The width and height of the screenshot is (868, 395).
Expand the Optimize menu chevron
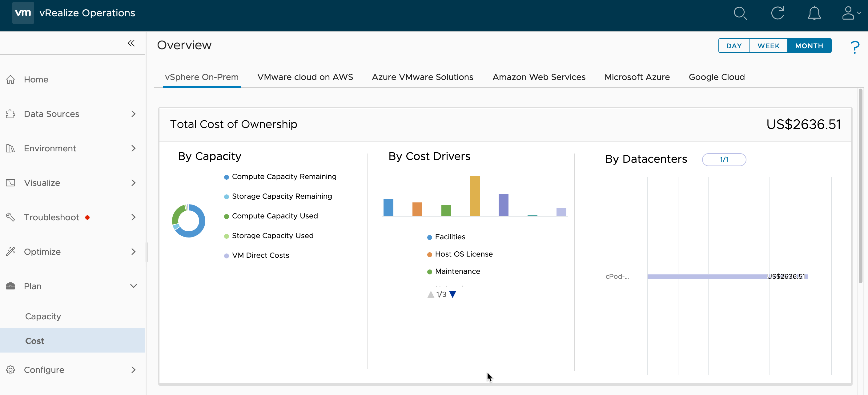(134, 252)
